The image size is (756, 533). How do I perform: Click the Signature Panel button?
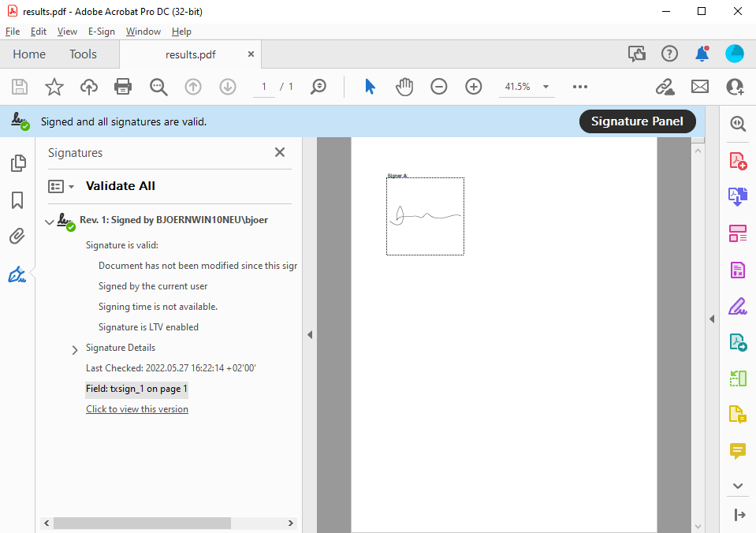click(638, 121)
